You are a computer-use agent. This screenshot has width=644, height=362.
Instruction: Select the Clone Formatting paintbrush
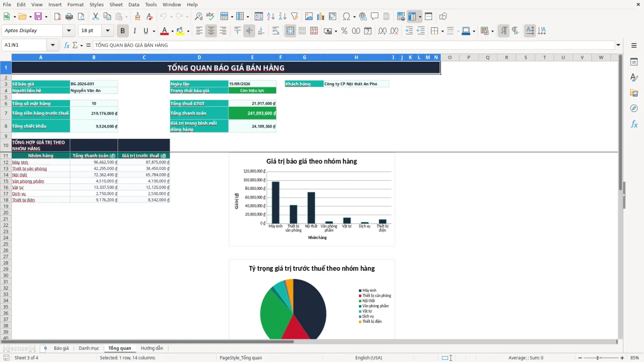(137, 16)
